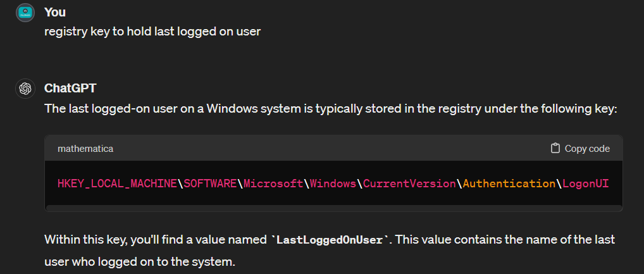Click the user avatar beside You
Screen dimensions: 644x274
[25, 12]
